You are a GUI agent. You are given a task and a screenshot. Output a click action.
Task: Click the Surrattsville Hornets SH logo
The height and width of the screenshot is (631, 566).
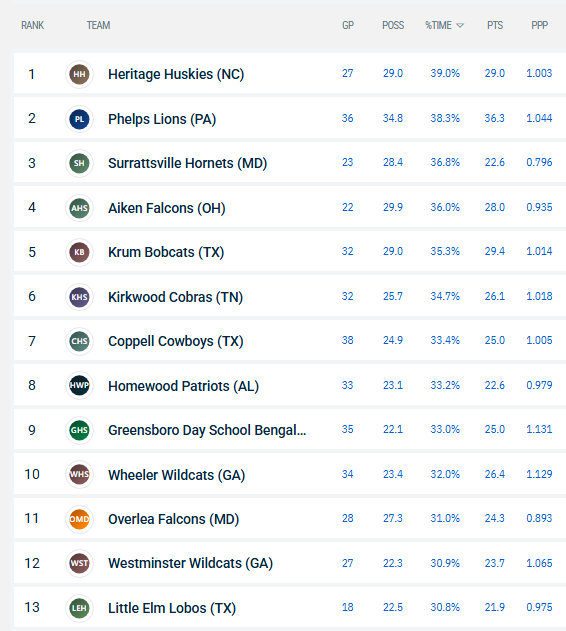click(79, 163)
